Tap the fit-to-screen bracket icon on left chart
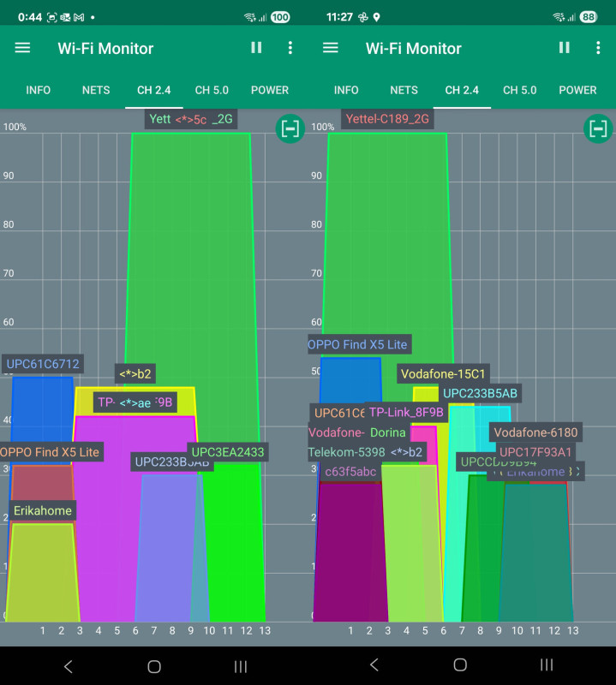 click(290, 129)
